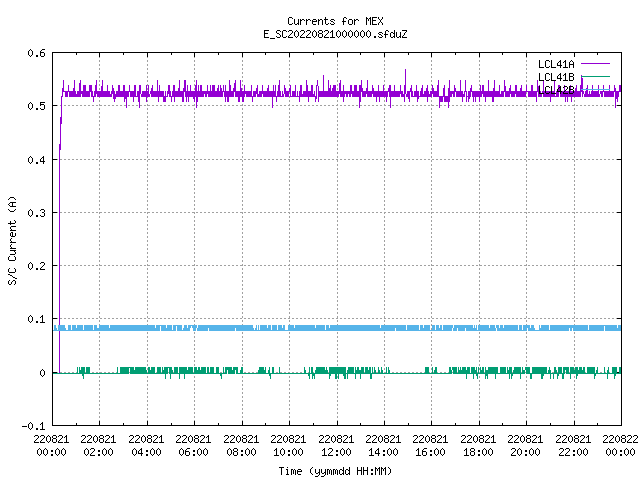Click the y-axis tick value 0.3
Image resolution: width=640 pixels, height=480 pixels.
(36, 213)
